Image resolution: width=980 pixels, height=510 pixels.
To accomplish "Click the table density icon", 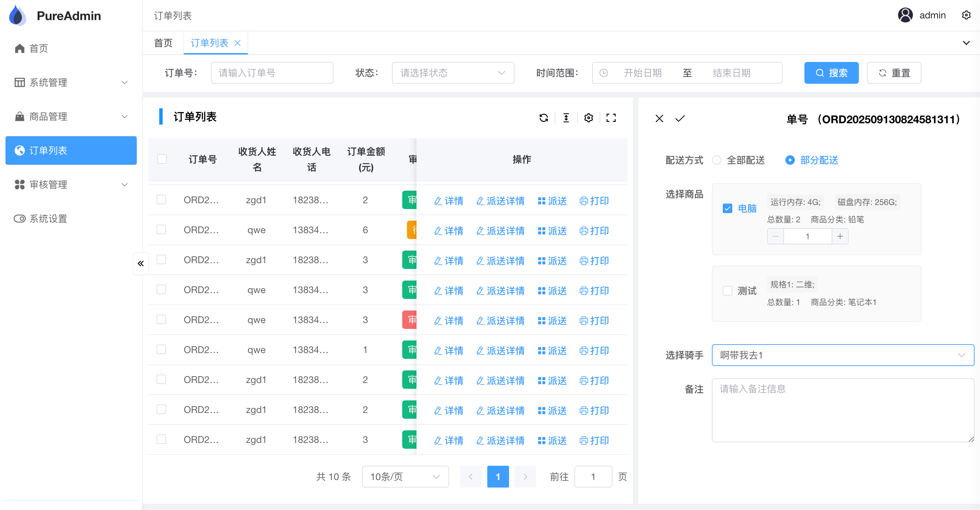I will 566,118.
